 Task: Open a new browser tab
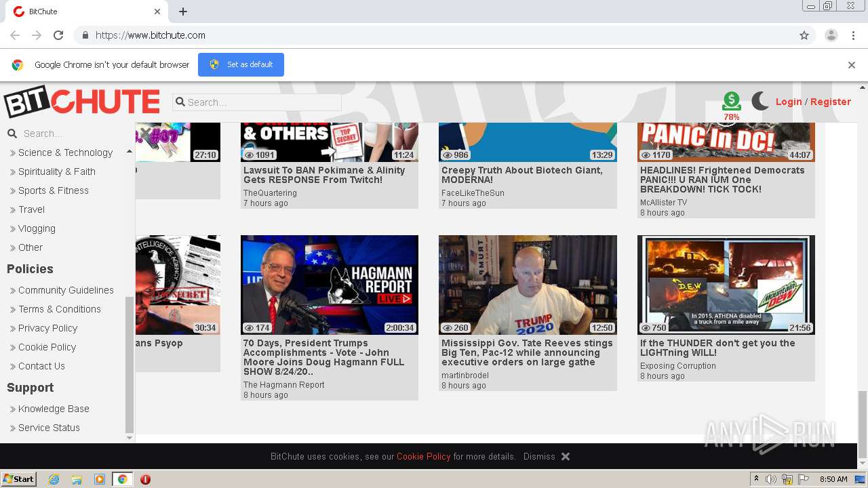point(183,12)
